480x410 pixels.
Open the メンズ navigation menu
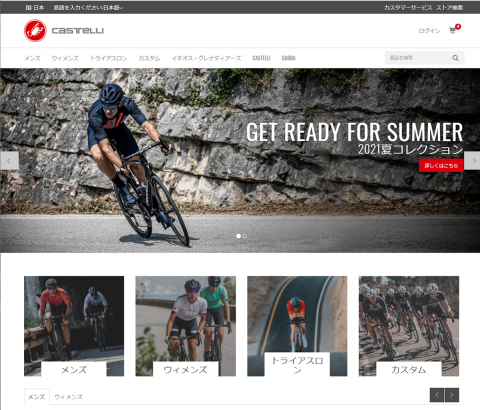[x=32, y=58]
